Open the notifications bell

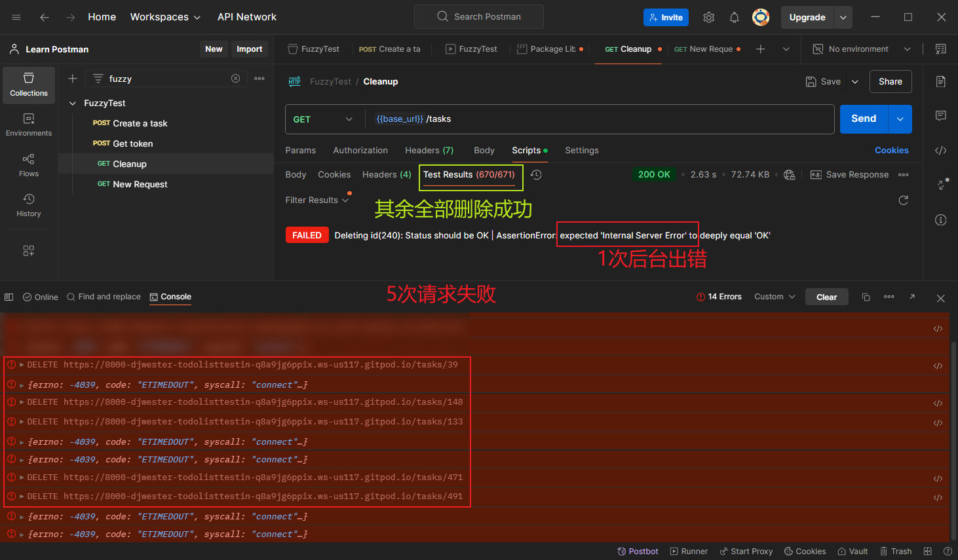coord(735,18)
